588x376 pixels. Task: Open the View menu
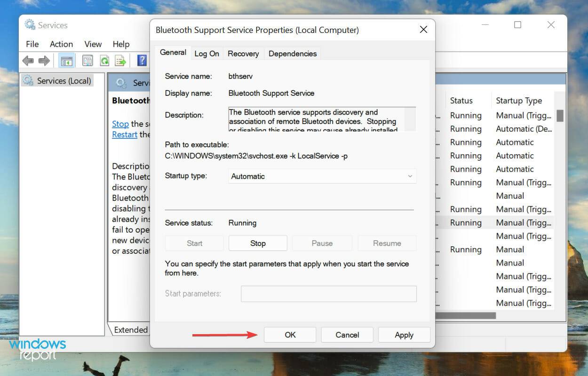pos(93,44)
